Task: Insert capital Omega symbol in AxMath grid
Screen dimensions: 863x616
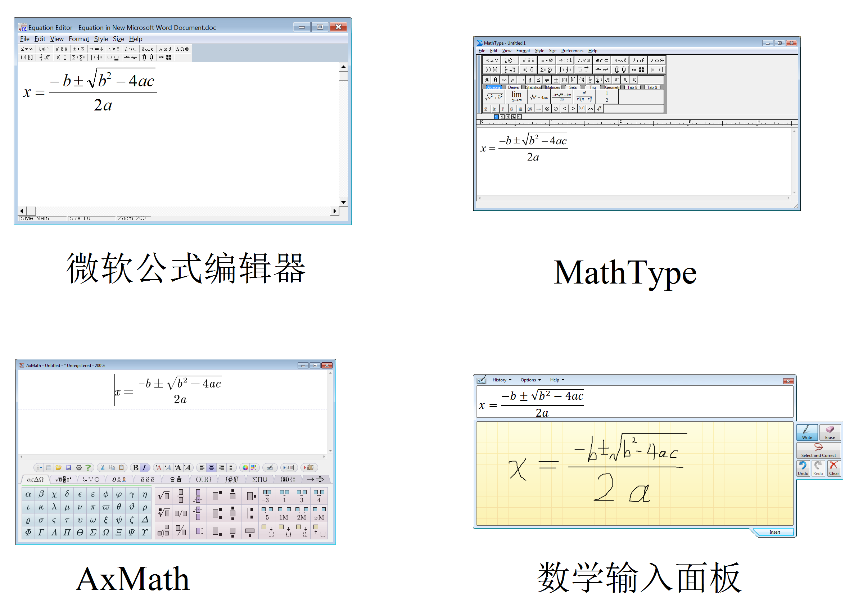Action: pos(106,532)
